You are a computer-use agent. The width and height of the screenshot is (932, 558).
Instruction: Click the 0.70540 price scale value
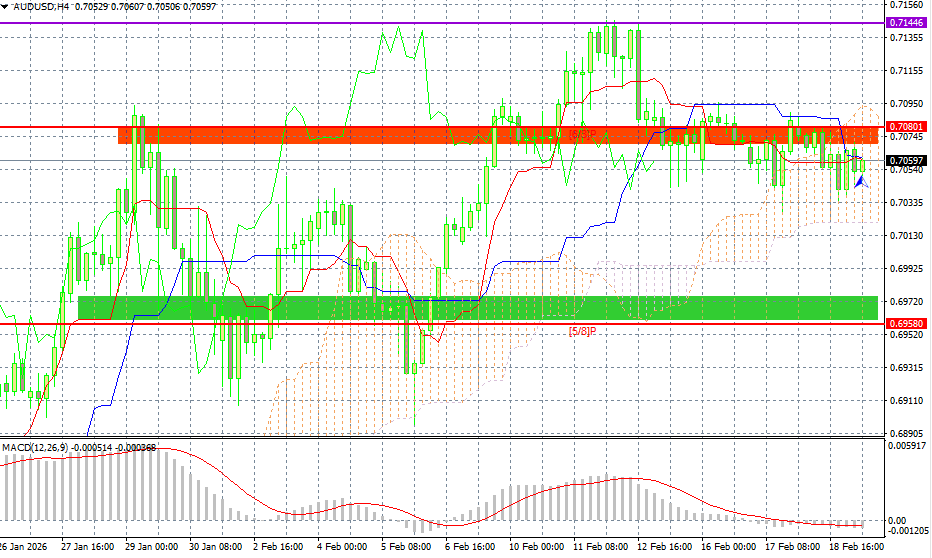906,169
